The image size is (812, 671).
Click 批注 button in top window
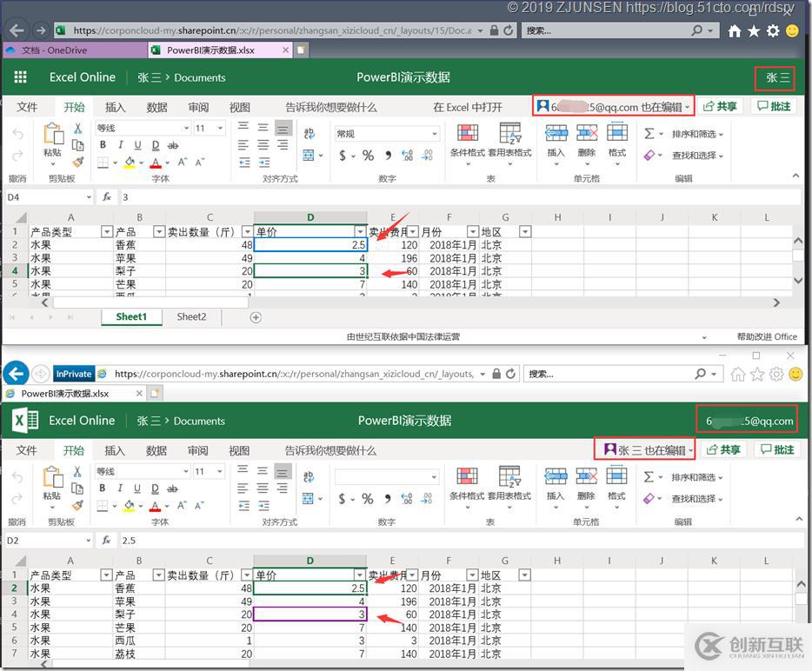click(775, 106)
